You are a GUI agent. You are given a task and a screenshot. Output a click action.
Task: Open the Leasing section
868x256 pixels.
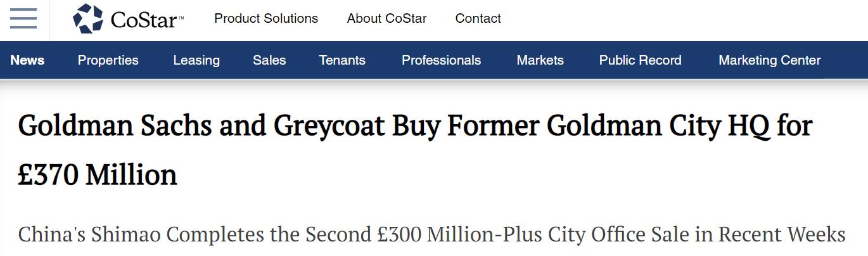tap(196, 60)
